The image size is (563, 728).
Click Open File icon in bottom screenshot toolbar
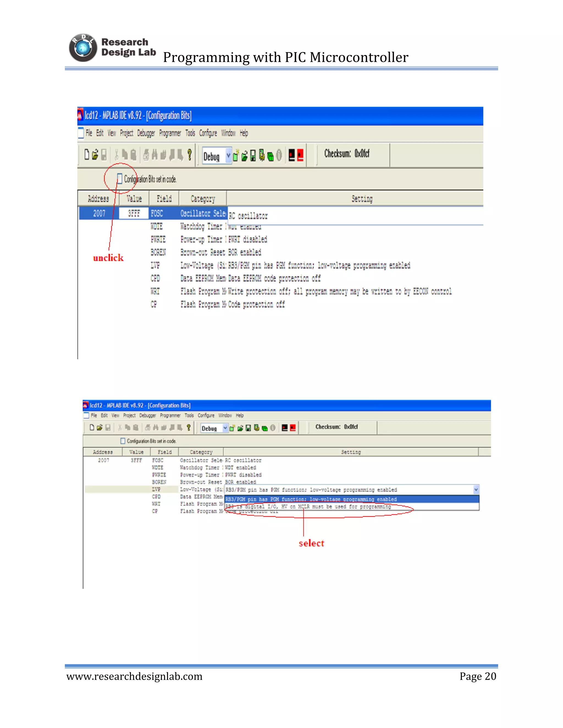coord(100,427)
